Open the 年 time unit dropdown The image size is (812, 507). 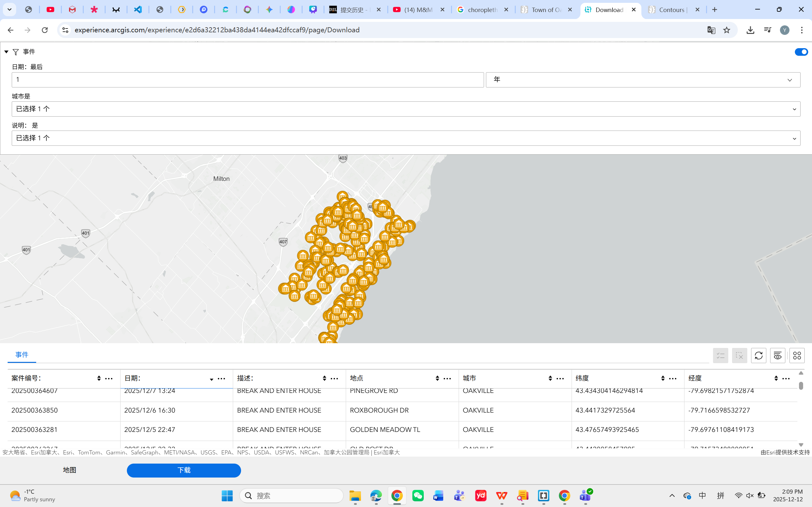click(x=643, y=80)
